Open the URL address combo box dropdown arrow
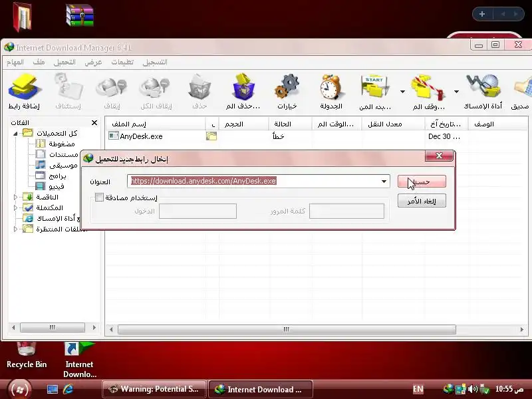The image size is (532, 399). (384, 181)
